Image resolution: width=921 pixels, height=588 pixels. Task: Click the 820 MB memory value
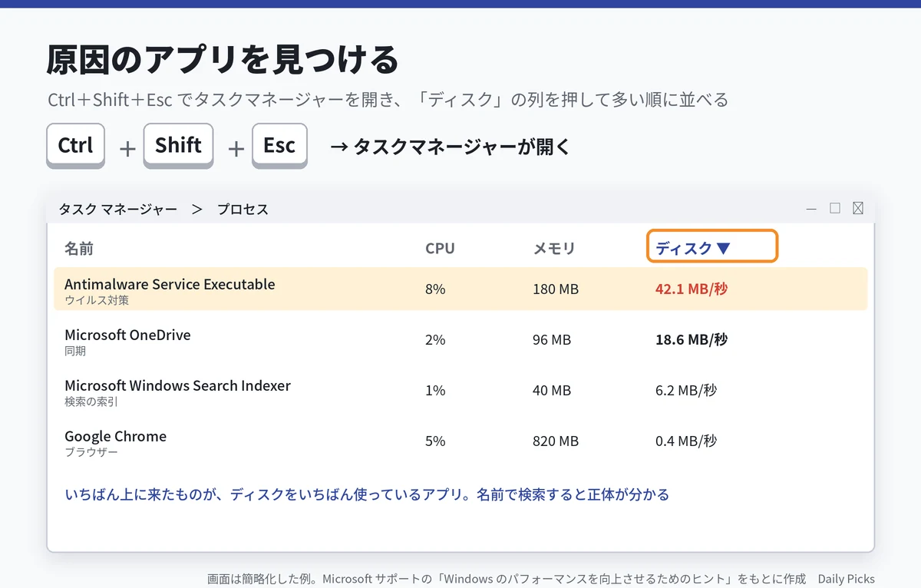556,441
